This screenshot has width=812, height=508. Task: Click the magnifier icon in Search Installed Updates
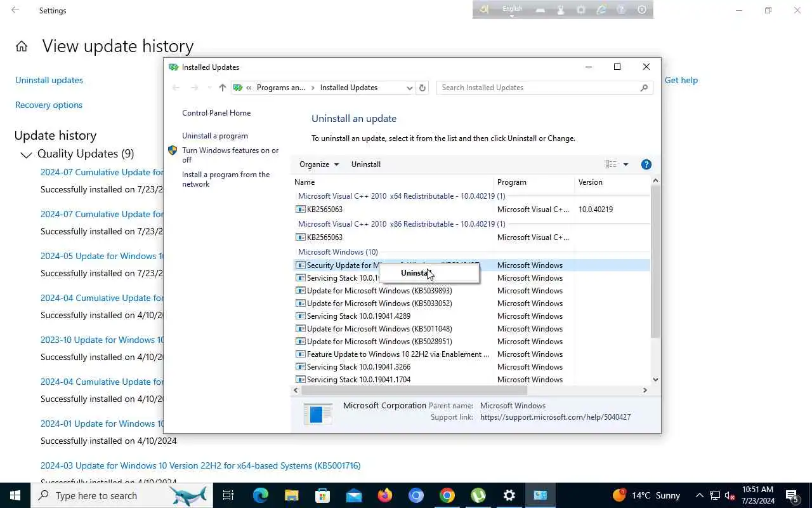[645, 88]
